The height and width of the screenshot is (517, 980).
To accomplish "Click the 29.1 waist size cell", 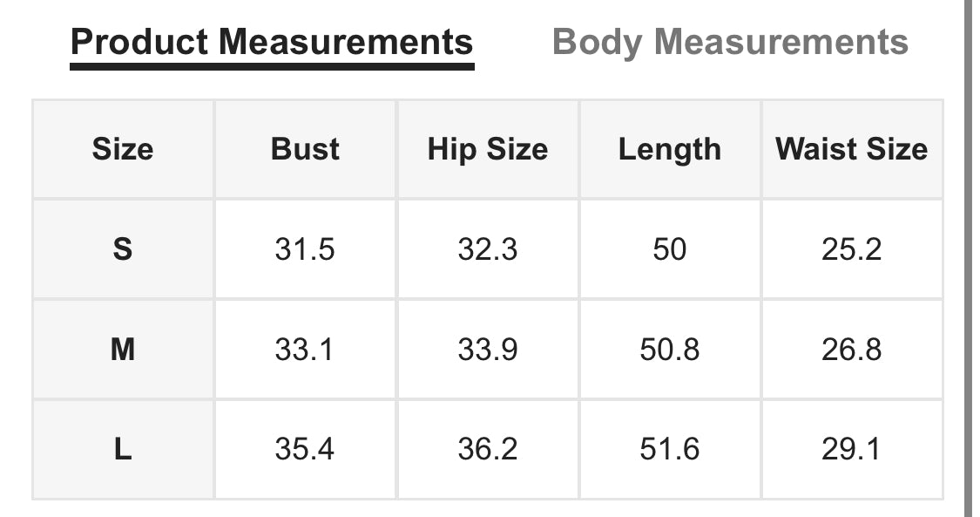I will click(x=852, y=450).
